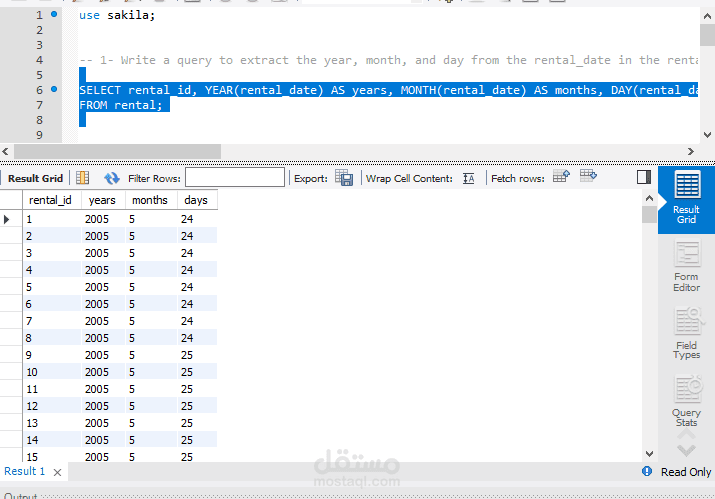The height and width of the screenshot is (499, 715).
Task: Click the Filter Rows input field
Action: click(x=235, y=177)
